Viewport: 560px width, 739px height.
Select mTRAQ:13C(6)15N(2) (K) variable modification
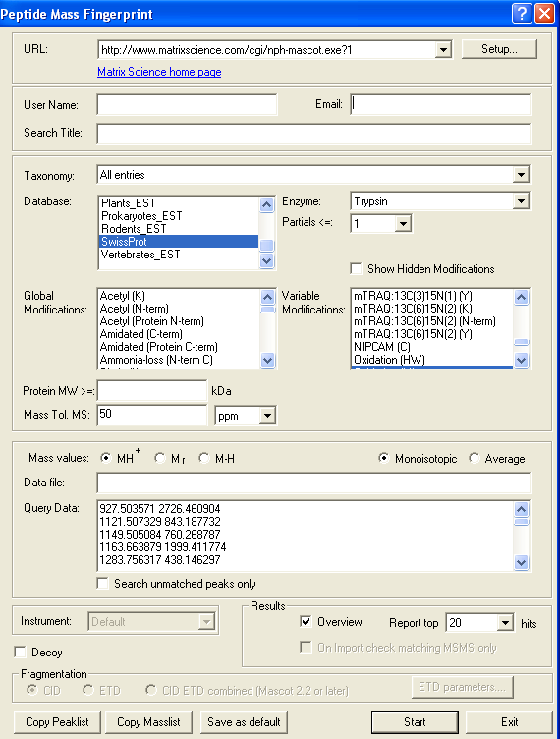point(433,309)
